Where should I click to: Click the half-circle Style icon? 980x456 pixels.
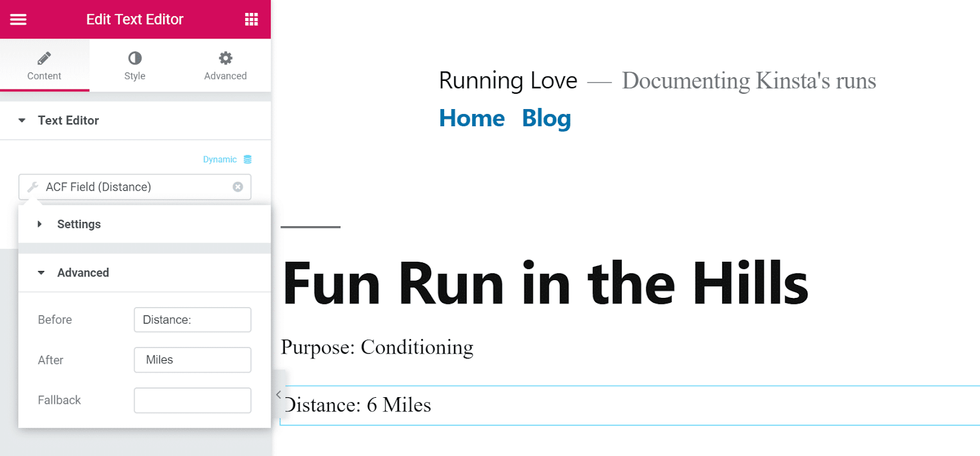135,58
